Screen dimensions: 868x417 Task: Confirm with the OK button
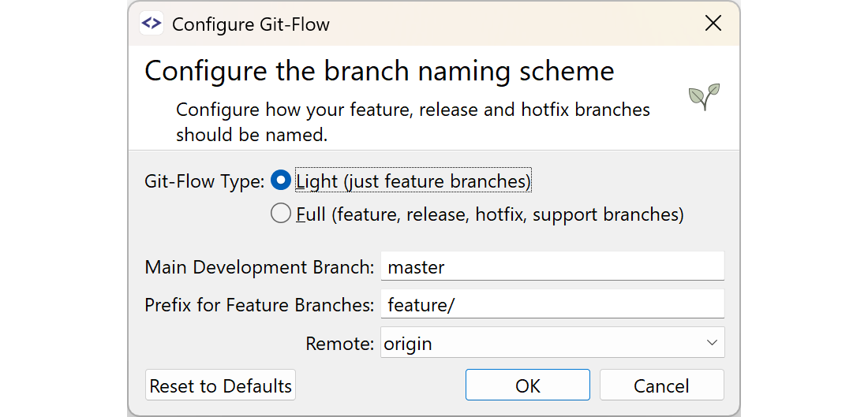point(528,385)
